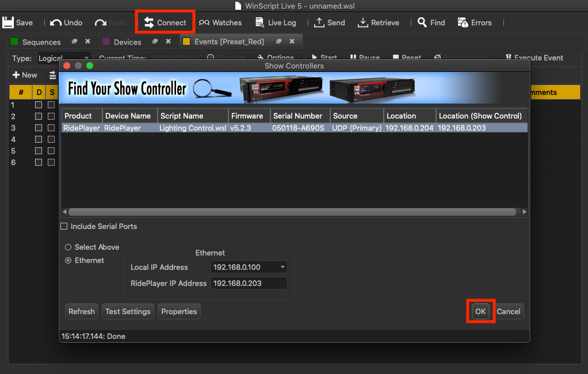
Task: Toggle the D checkbox in row 2
Action: [x=38, y=116]
